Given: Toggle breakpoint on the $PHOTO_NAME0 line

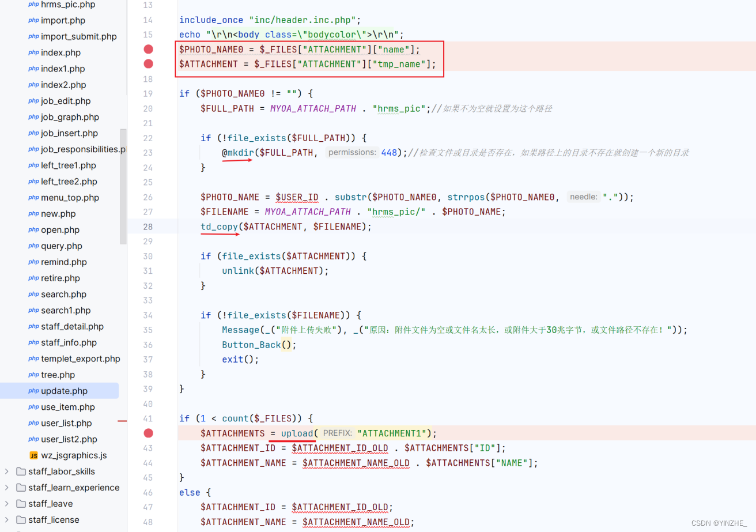Looking at the screenshot, I should coord(148,49).
